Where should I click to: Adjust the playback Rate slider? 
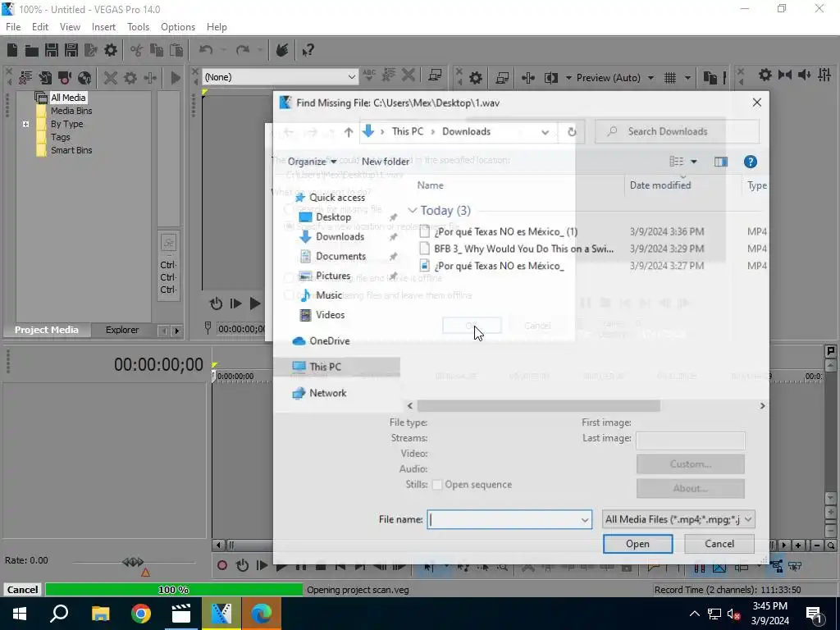134,562
